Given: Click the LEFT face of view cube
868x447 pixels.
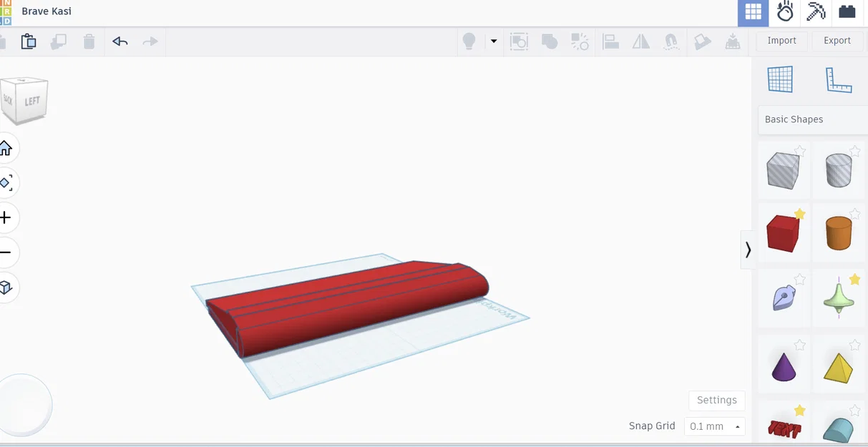Looking at the screenshot, I should click(x=33, y=102).
